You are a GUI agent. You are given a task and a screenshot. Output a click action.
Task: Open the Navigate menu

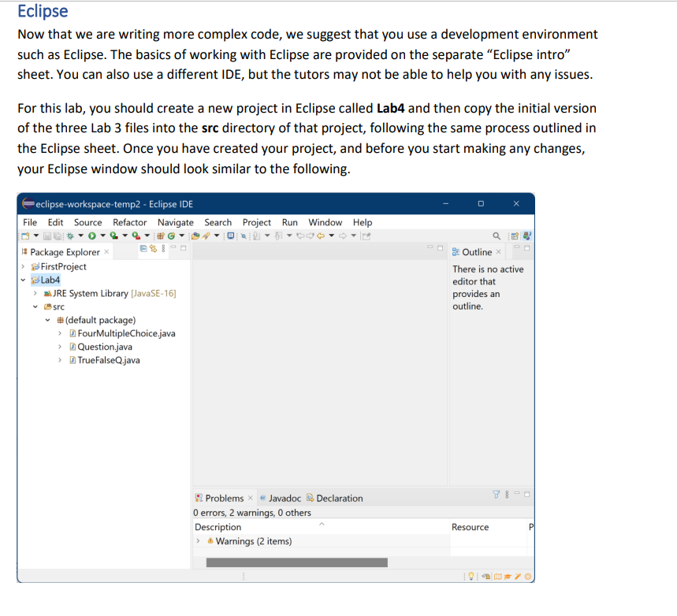[175, 222]
